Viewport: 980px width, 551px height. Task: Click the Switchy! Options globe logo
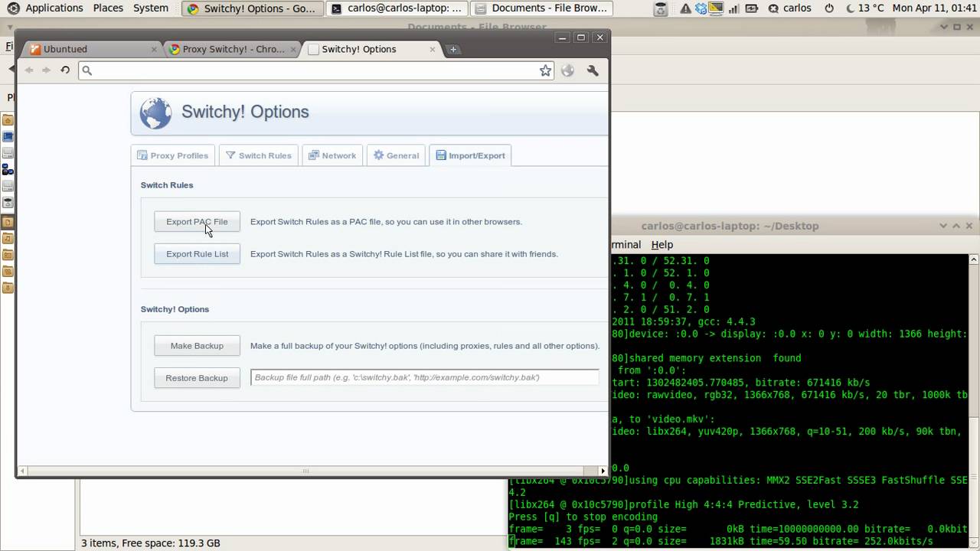155,113
